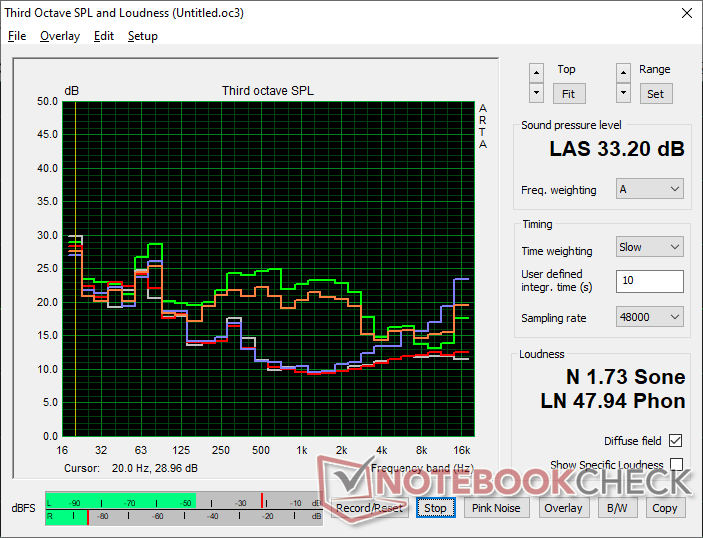703x538 pixels.
Task: Click the Top up arrow
Action: pos(537,72)
